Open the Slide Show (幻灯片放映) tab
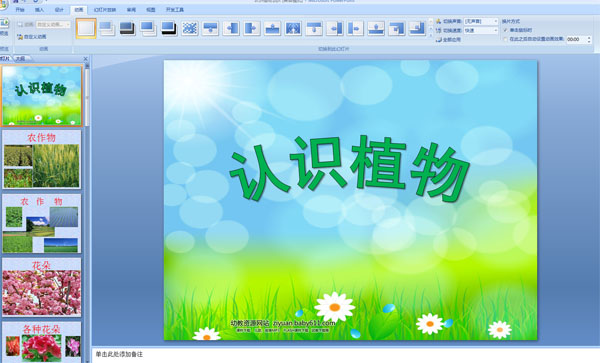Screen dimensions: 600x363 click(104, 10)
